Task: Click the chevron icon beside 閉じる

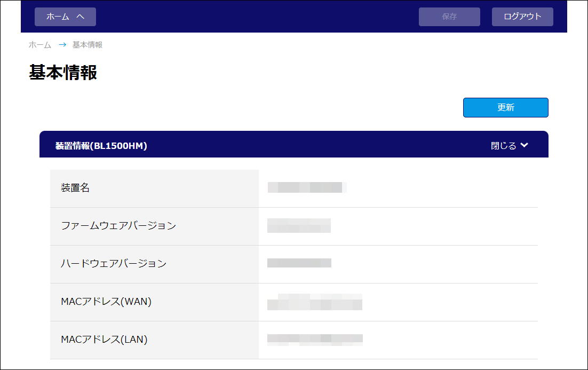Action: (525, 145)
